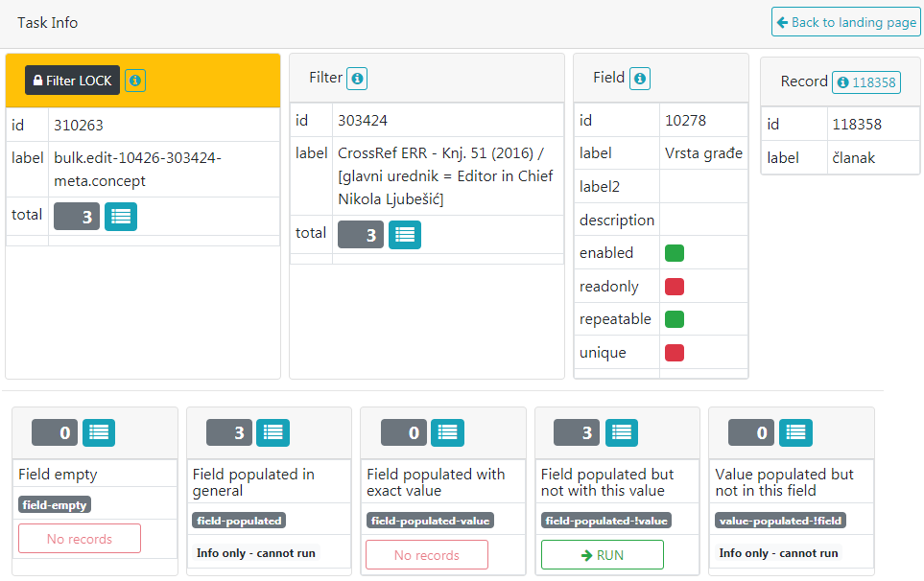Open the list icon on the RUN card
This screenshot has height=581, width=924.
[x=622, y=432]
